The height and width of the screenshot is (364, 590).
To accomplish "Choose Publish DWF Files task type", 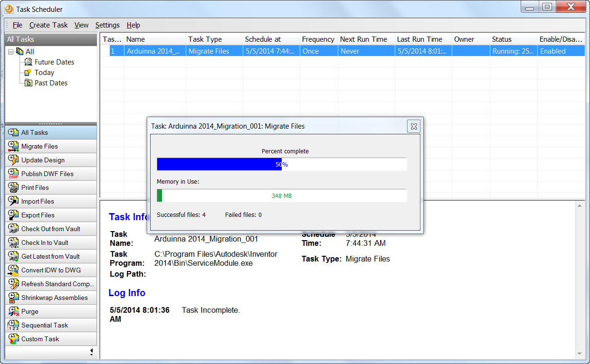I will point(51,174).
